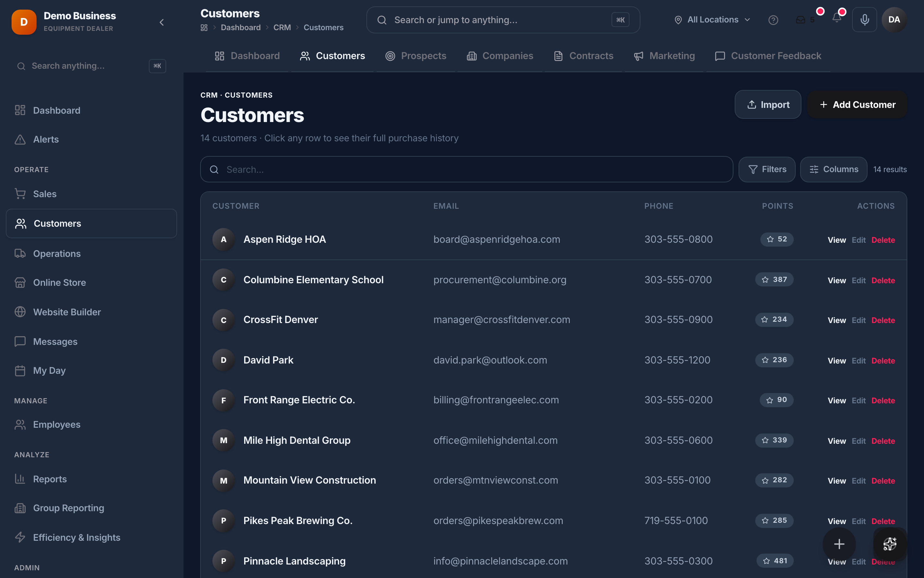924x578 pixels.
Task: Click the 52 points star badge
Action: point(777,239)
